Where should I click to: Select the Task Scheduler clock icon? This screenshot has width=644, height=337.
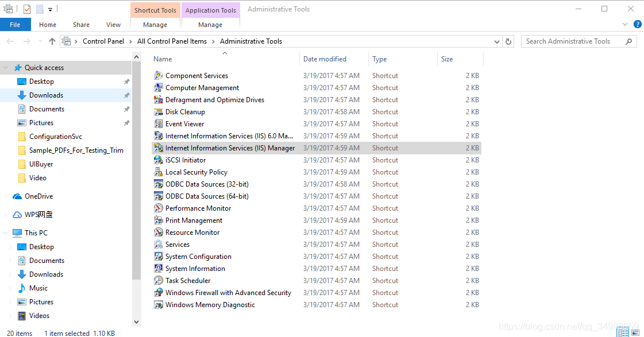coord(158,280)
